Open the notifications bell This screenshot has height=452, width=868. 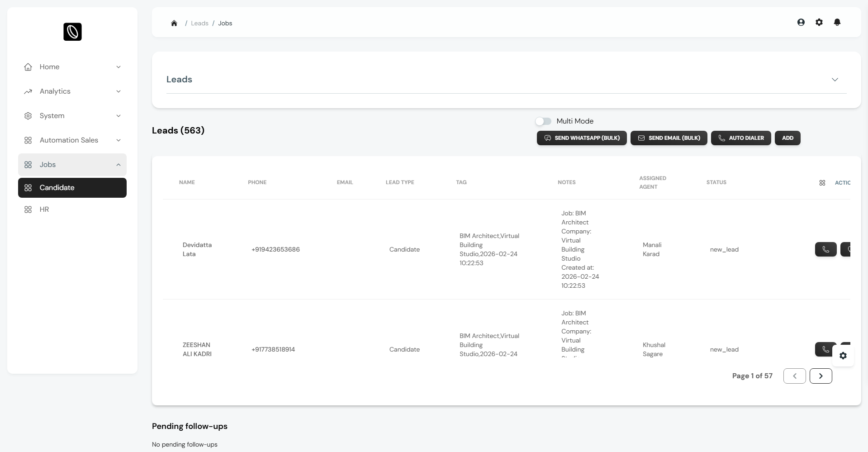click(x=837, y=22)
